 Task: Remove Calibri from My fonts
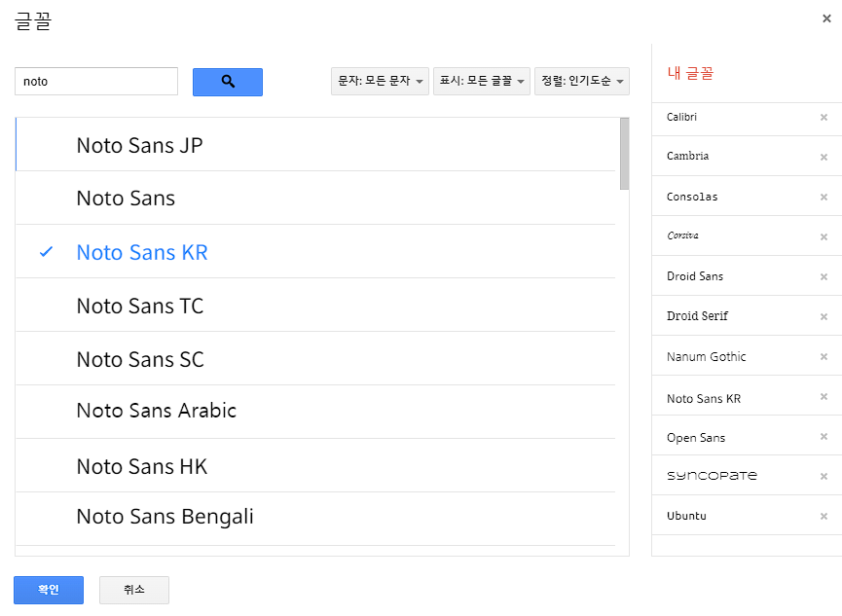pos(824,117)
